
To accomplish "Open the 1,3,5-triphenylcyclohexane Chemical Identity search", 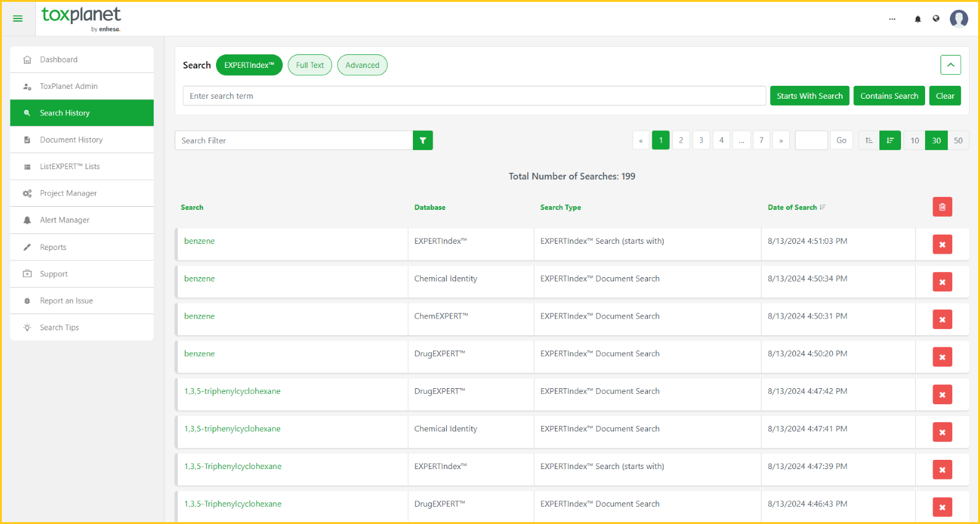I will tap(232, 429).
